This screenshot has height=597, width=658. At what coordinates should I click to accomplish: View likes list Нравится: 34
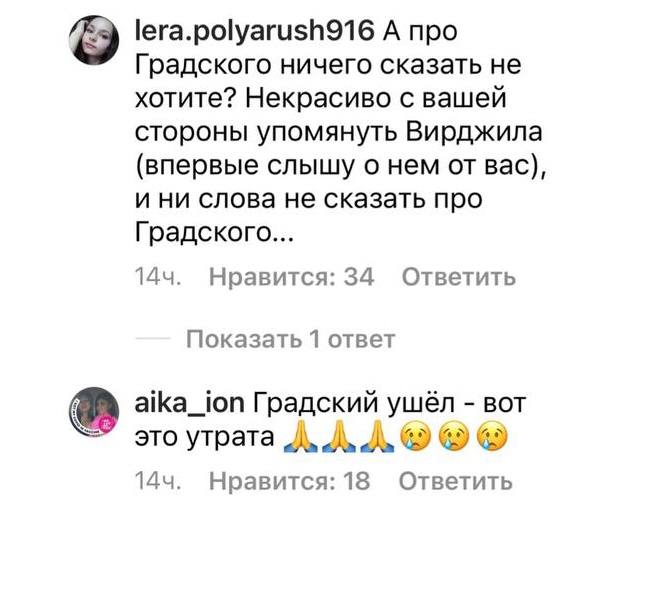(x=291, y=277)
